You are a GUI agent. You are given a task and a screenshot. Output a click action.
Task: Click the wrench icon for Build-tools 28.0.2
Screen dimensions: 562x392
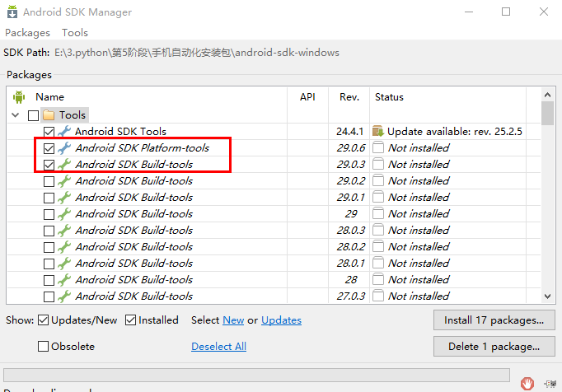pos(64,246)
